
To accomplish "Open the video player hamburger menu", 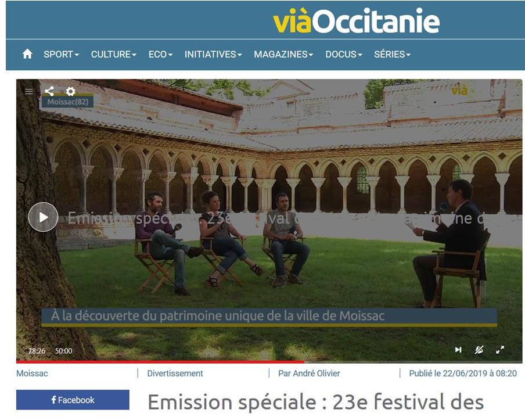I will (x=29, y=91).
